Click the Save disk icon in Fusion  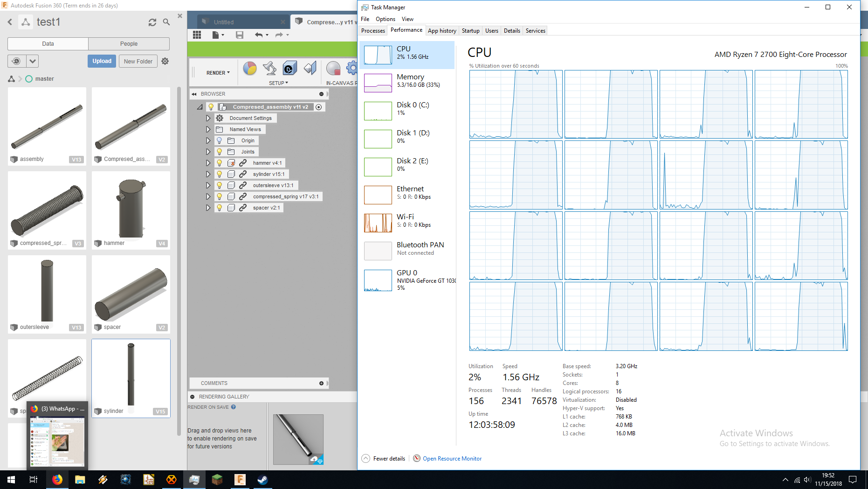coord(240,35)
